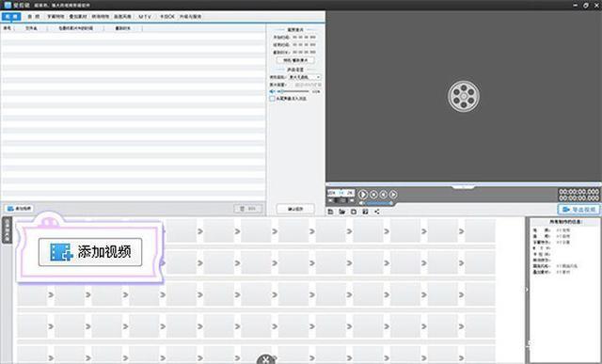Set playback speed to 1/2X

(x=332, y=193)
